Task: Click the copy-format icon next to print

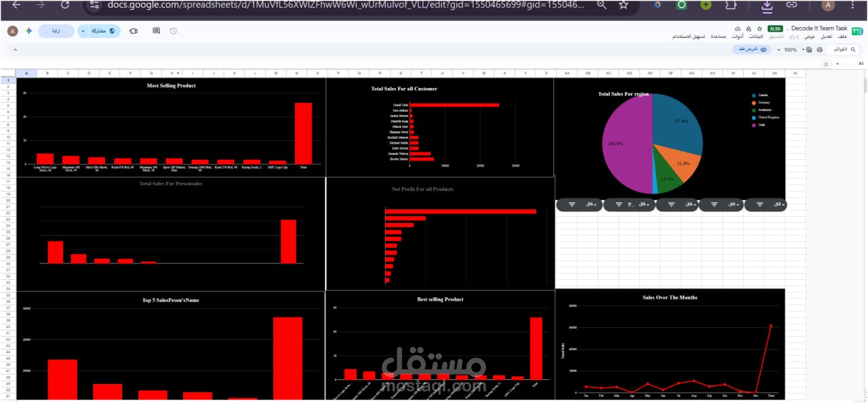Action: coord(809,49)
